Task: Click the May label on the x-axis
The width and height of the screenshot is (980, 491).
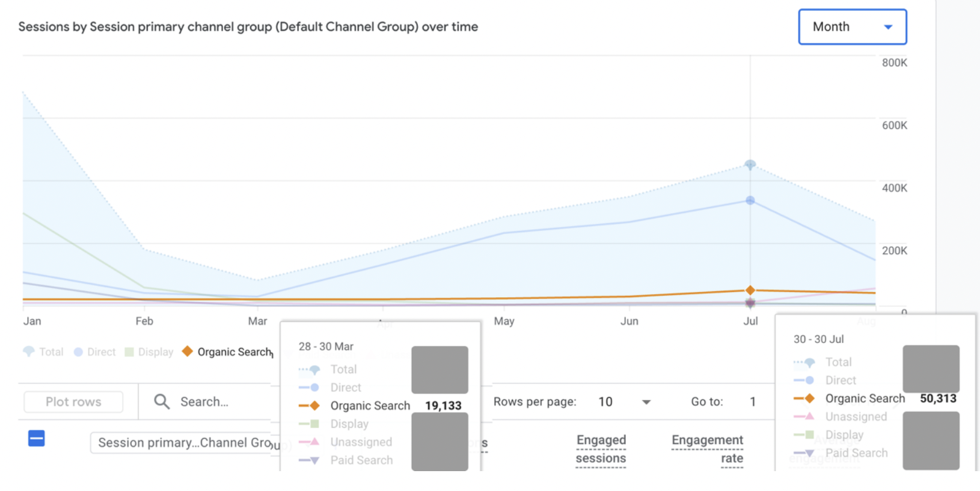Action: click(504, 321)
